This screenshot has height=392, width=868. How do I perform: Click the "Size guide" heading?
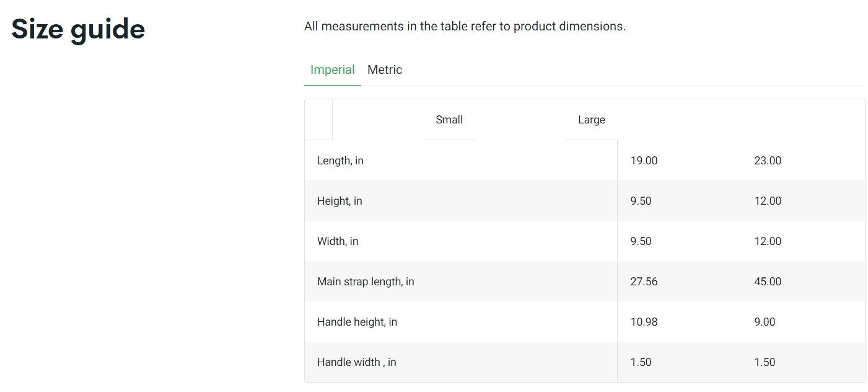[78, 29]
